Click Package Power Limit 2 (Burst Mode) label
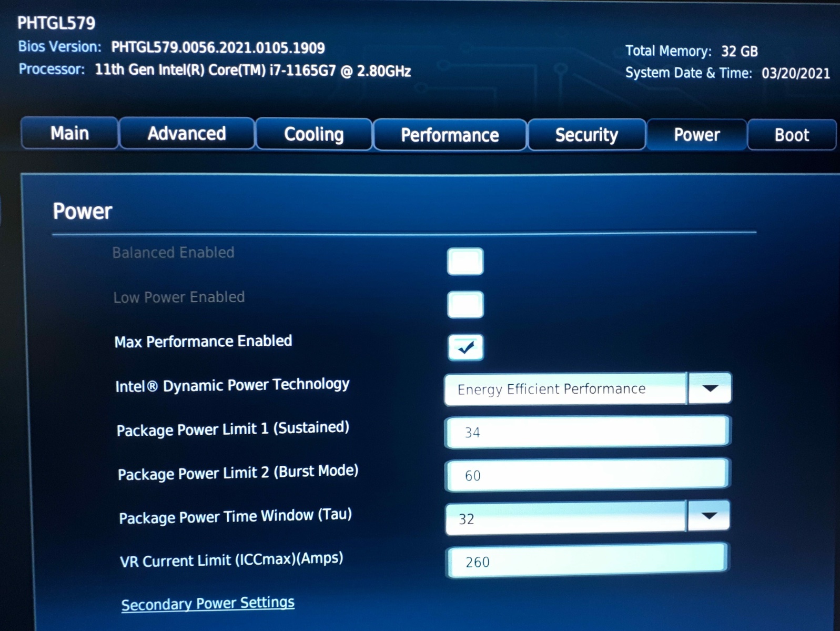The width and height of the screenshot is (840, 631). click(238, 473)
